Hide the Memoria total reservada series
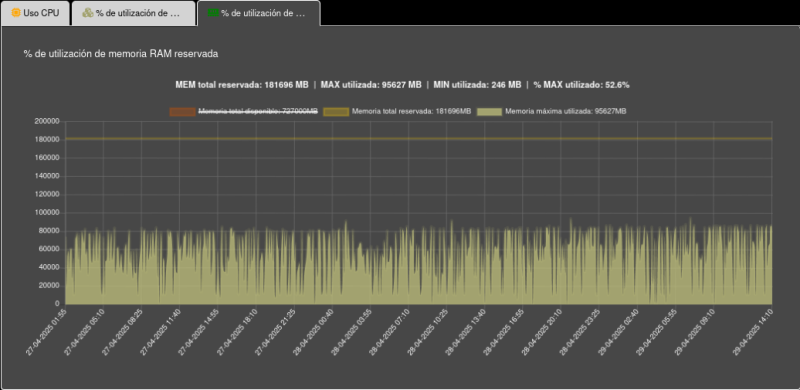The width and height of the screenshot is (800, 390). [x=411, y=111]
